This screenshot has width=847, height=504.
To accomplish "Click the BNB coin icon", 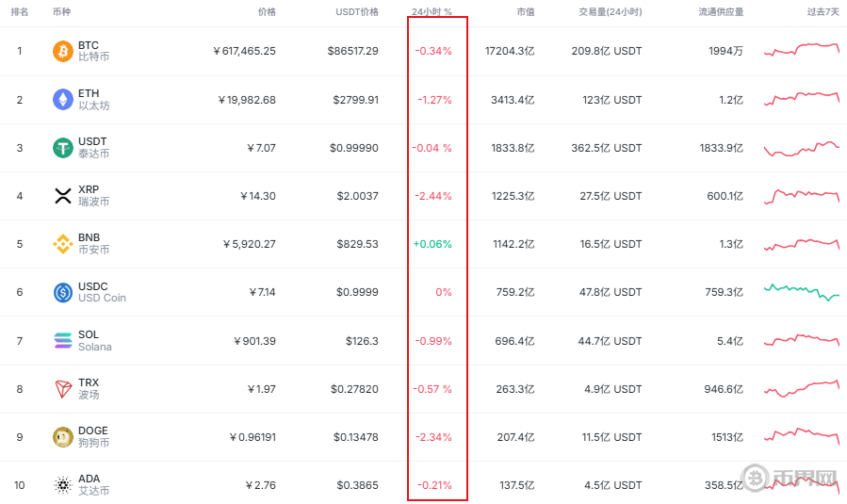I will tap(63, 244).
